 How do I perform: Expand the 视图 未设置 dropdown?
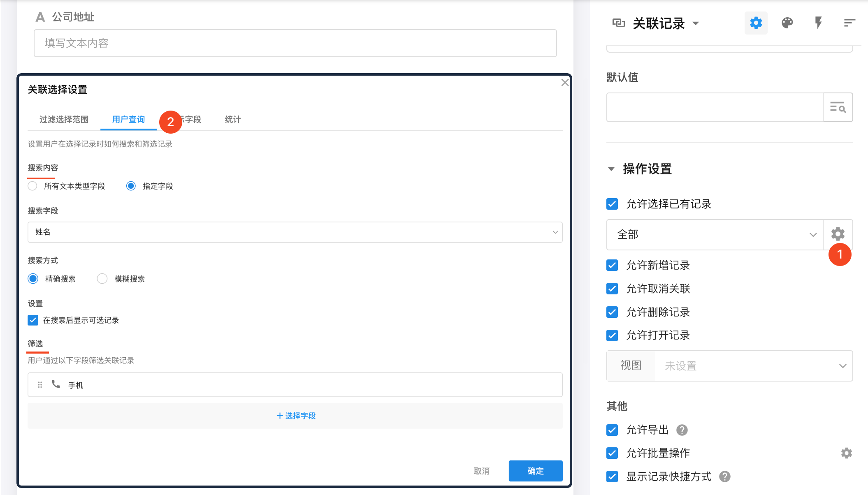tap(753, 366)
